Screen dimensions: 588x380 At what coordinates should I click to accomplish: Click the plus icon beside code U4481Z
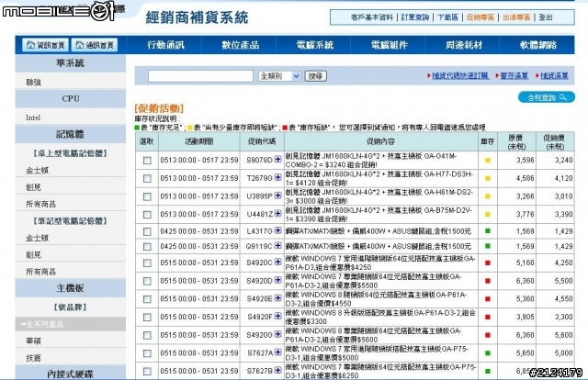coord(277,214)
